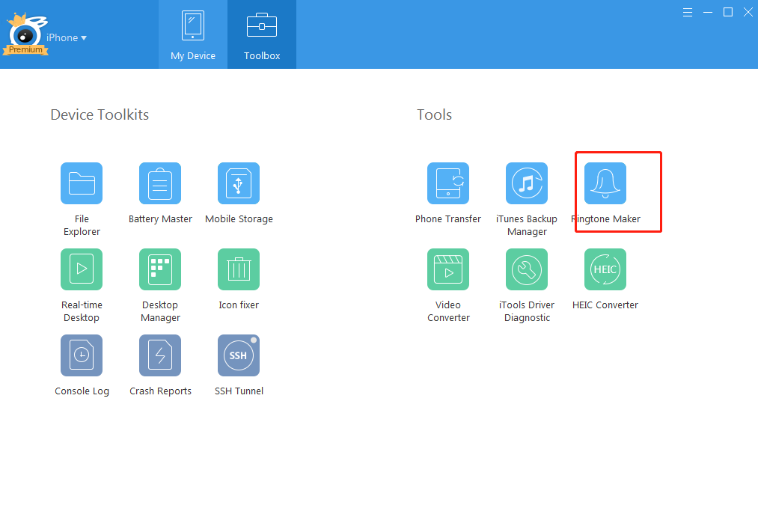Start Real-time Desktop

tap(82, 269)
